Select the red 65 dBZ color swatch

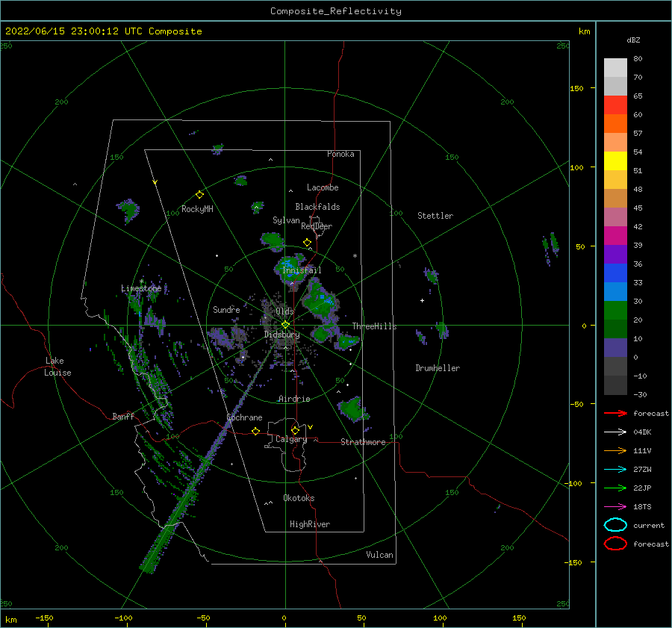(x=615, y=105)
